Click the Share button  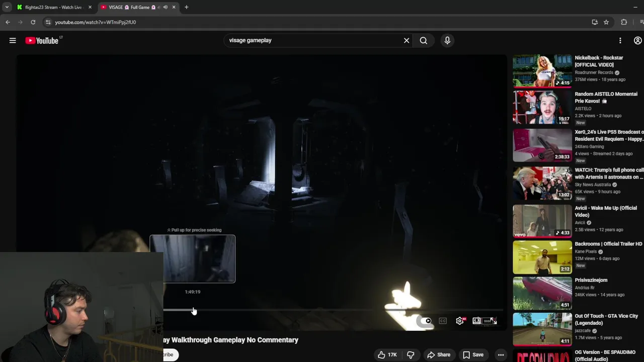pyautogui.click(x=439, y=355)
